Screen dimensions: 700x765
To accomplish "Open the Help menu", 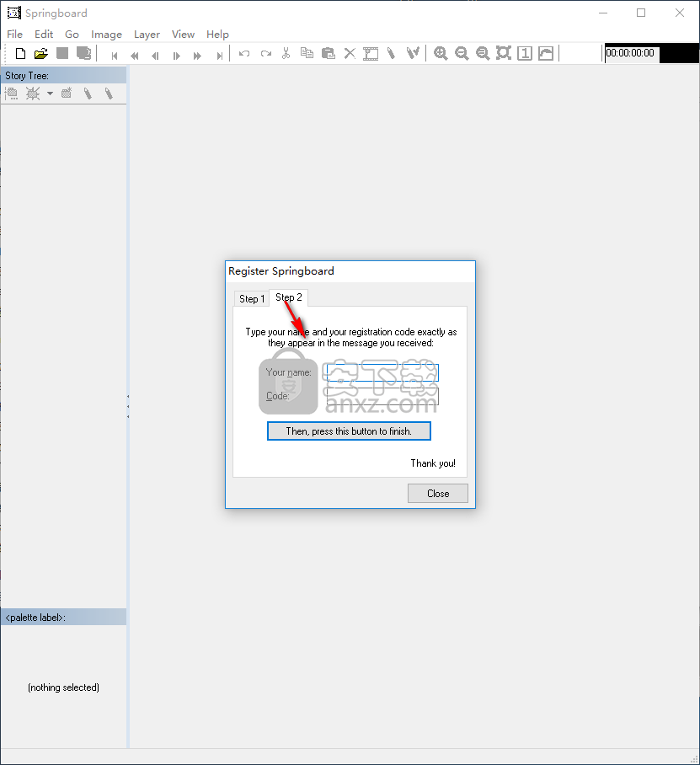I will pos(217,35).
